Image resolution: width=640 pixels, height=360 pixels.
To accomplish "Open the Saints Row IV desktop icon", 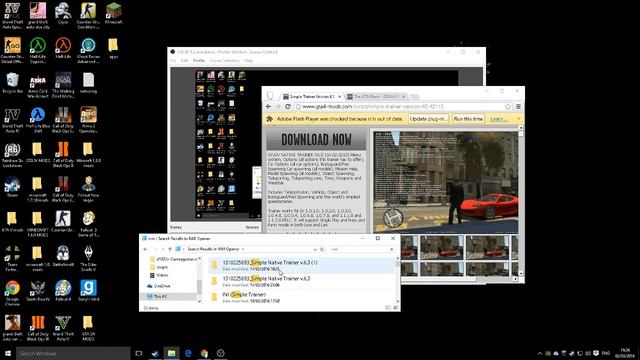I will pyautogui.click(x=38, y=291).
